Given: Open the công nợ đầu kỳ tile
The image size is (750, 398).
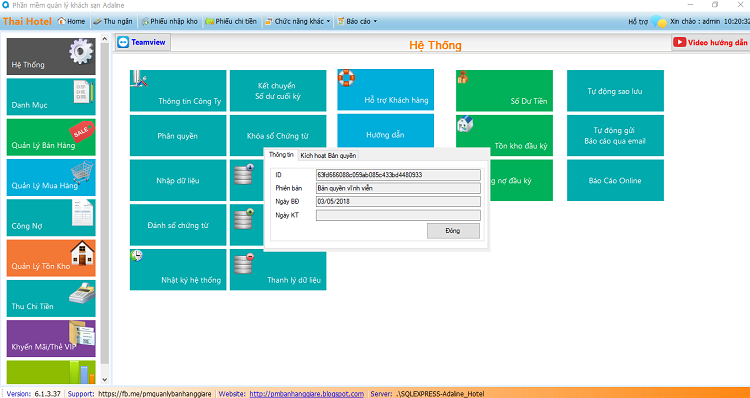Looking at the screenshot, I should (520, 180).
